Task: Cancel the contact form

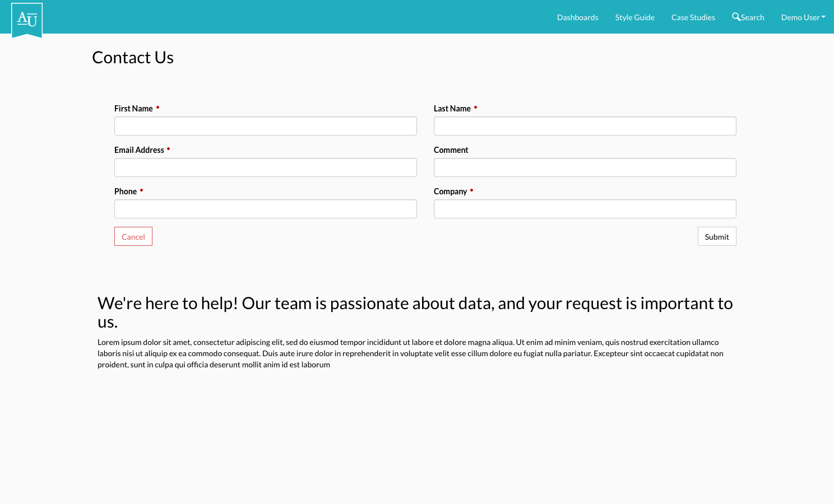Action: coord(133,236)
